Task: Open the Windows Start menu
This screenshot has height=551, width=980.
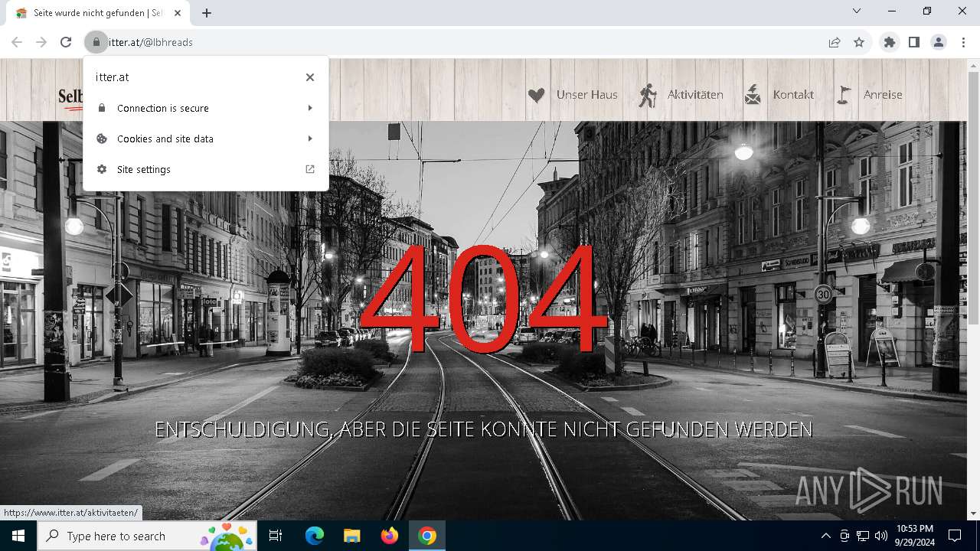Action: click(18, 536)
